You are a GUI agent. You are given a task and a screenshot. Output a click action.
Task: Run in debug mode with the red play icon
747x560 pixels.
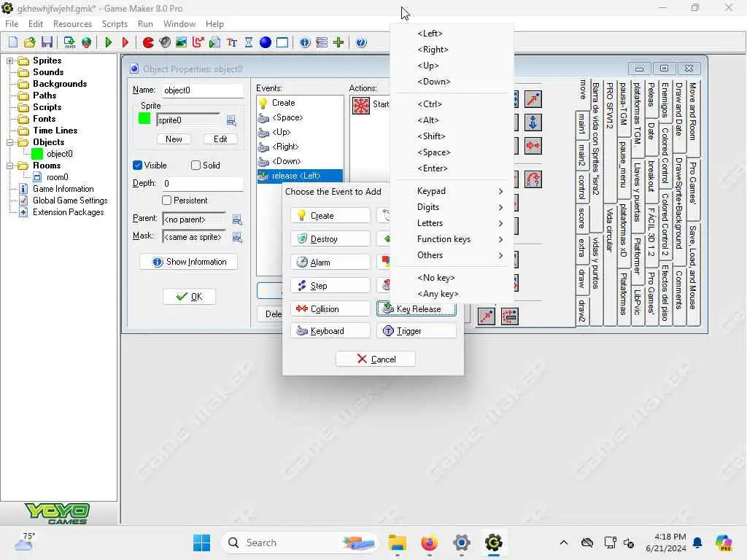[125, 42]
